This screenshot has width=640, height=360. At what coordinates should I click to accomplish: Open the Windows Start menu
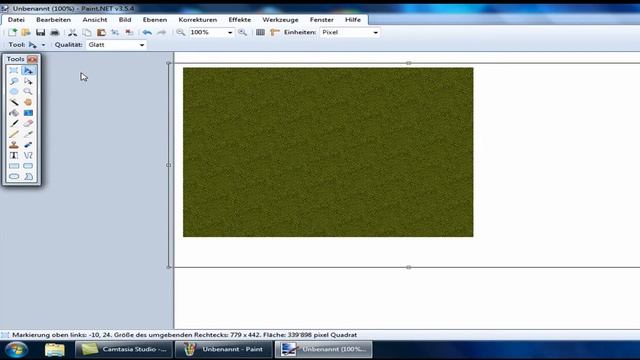tap(16, 350)
